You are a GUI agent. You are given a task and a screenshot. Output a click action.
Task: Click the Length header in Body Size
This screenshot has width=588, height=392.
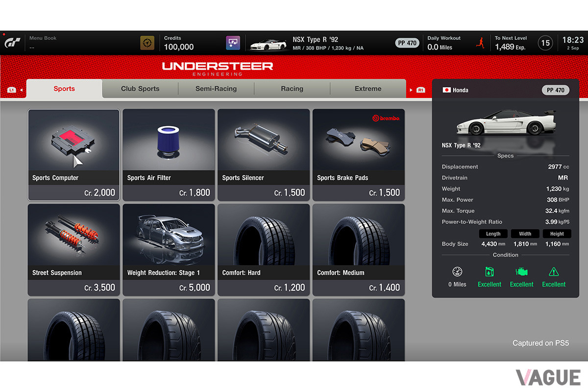[x=493, y=234]
